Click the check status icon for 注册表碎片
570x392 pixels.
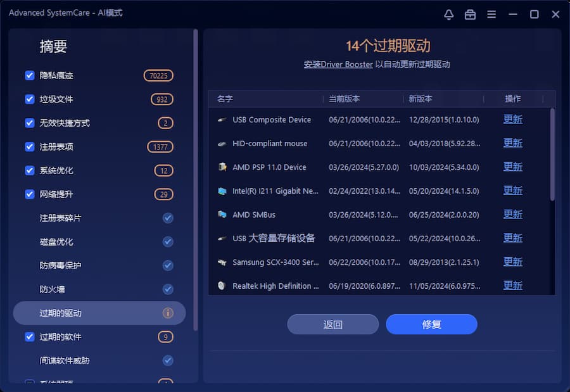click(x=168, y=218)
